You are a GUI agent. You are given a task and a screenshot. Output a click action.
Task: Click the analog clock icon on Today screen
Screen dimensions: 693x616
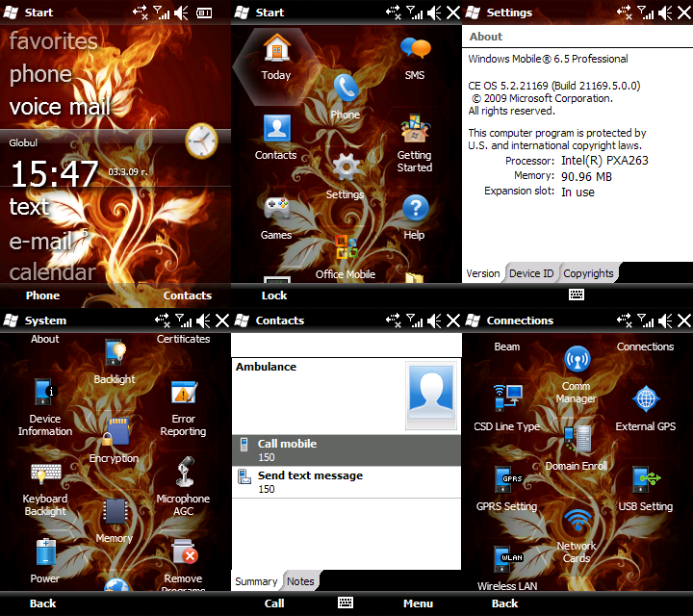(x=201, y=141)
